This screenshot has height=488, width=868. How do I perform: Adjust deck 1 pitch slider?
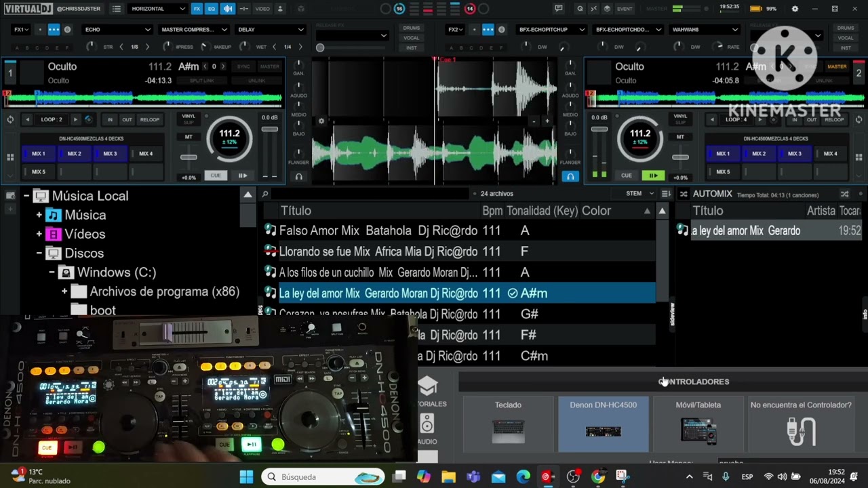189,157
